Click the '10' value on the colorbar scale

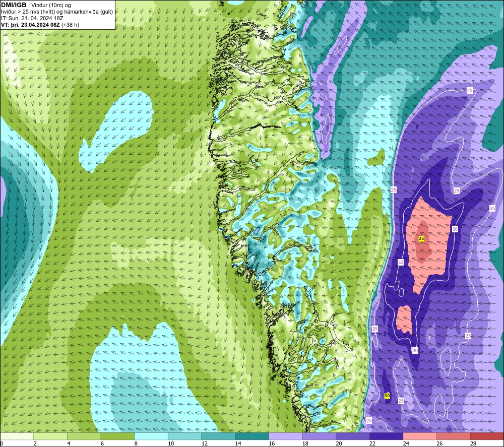pyautogui.click(x=171, y=443)
